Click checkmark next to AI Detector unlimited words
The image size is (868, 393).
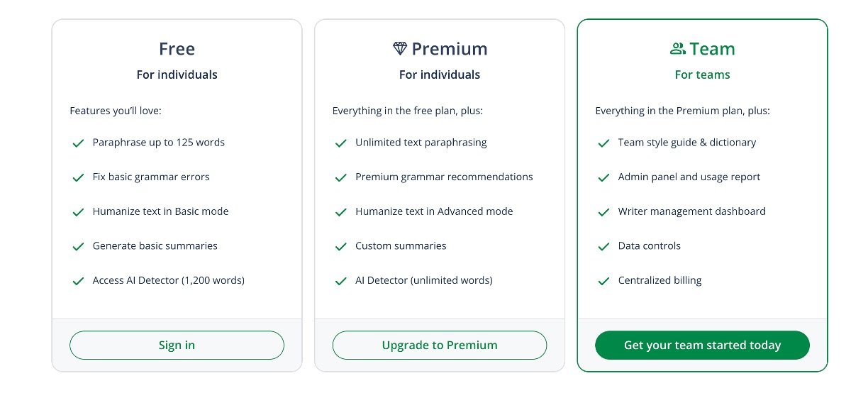coord(341,281)
